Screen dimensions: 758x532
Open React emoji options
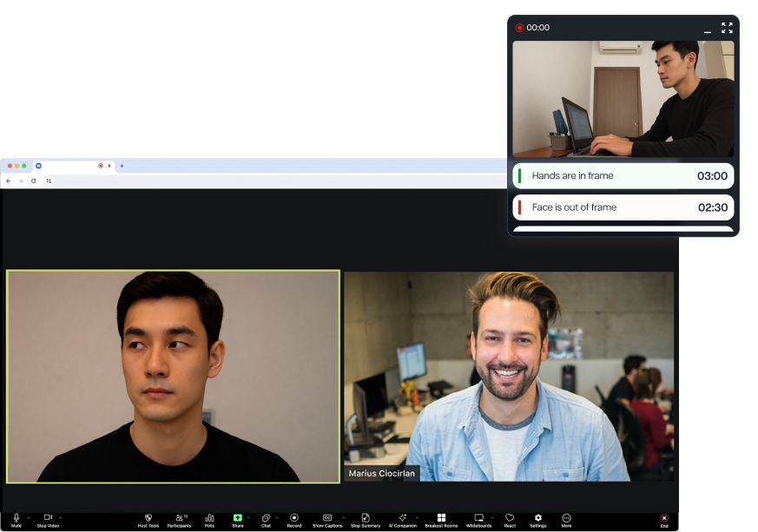pyautogui.click(x=510, y=519)
